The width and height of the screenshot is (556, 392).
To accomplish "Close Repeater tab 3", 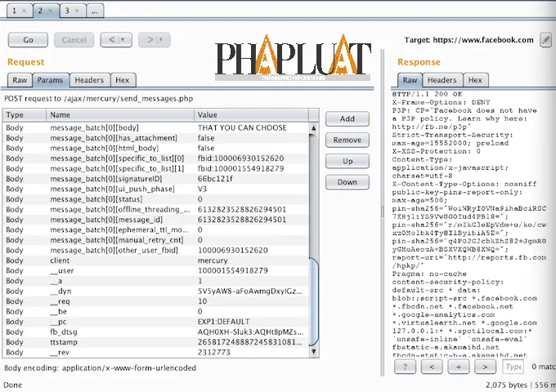I will (76, 11).
